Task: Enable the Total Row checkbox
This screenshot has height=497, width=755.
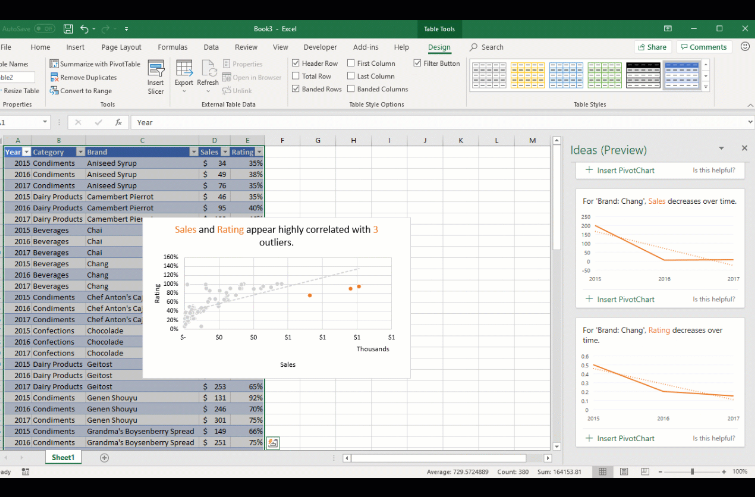Action: click(295, 76)
